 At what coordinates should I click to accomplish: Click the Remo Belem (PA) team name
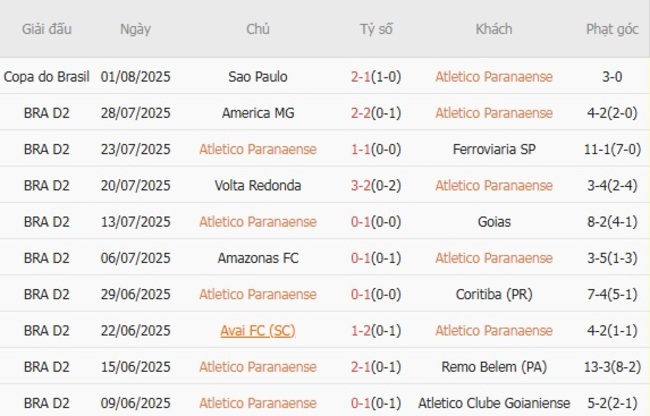click(x=493, y=366)
